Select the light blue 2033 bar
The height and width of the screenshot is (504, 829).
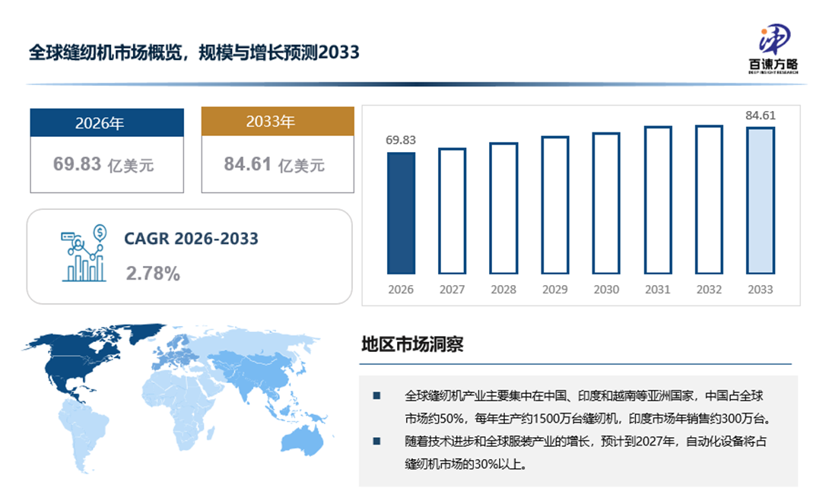point(760,201)
